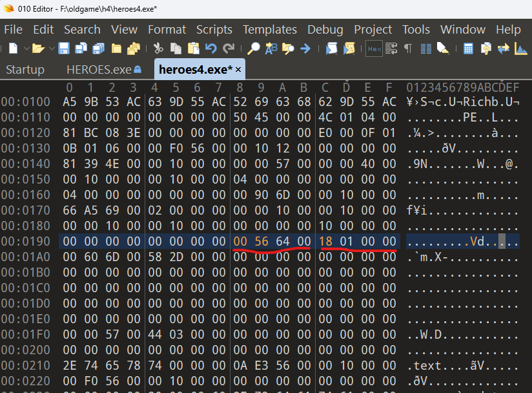Expand the Open File dropdown arrow

tap(52, 48)
